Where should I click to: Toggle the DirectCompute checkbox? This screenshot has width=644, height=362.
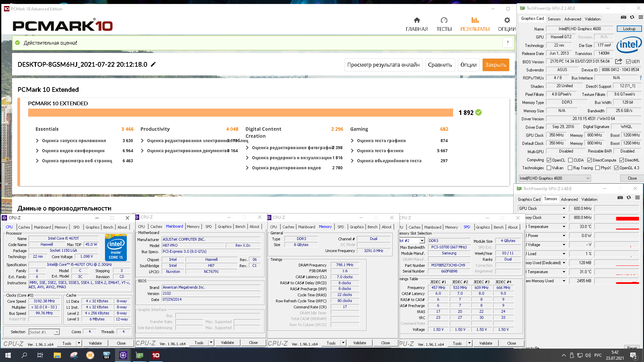point(589,160)
